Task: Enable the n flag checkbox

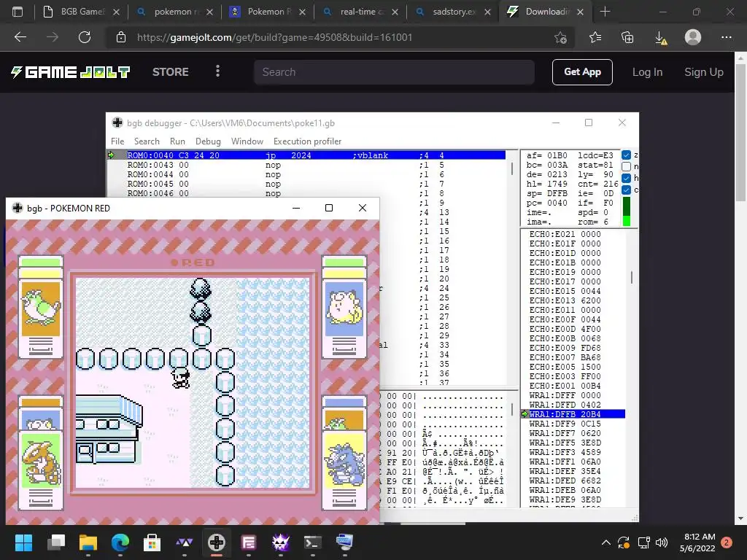Action: pyautogui.click(x=627, y=167)
